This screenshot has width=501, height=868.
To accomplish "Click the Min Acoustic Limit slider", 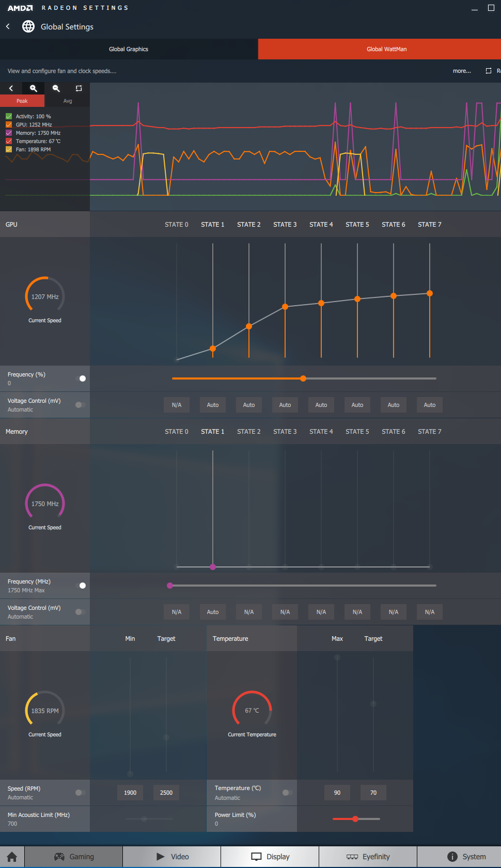I will (x=148, y=819).
